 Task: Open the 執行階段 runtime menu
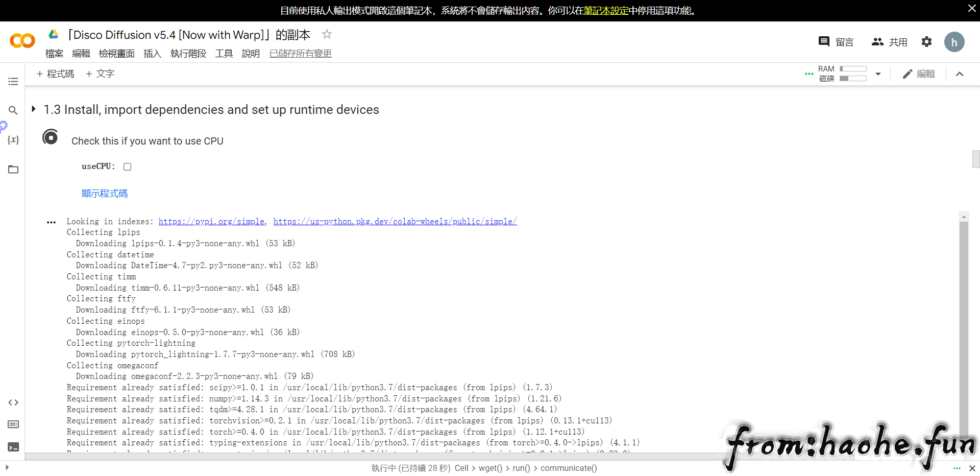pyautogui.click(x=188, y=54)
